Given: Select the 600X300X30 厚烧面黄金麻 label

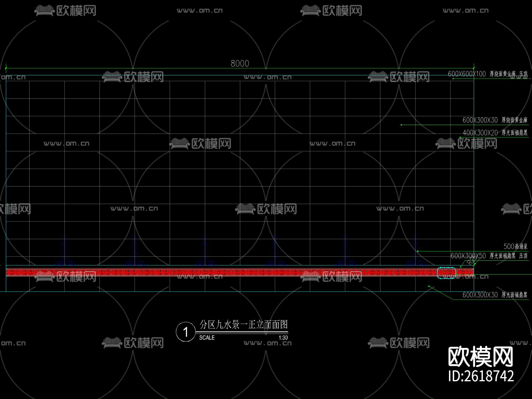Looking at the screenshot, I should (x=495, y=120).
